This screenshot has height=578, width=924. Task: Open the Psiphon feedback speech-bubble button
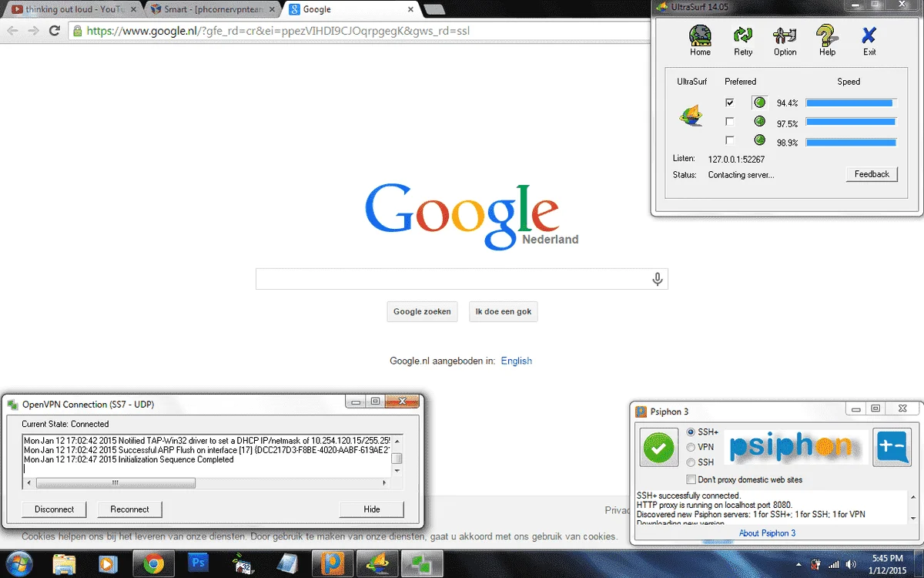(x=892, y=448)
